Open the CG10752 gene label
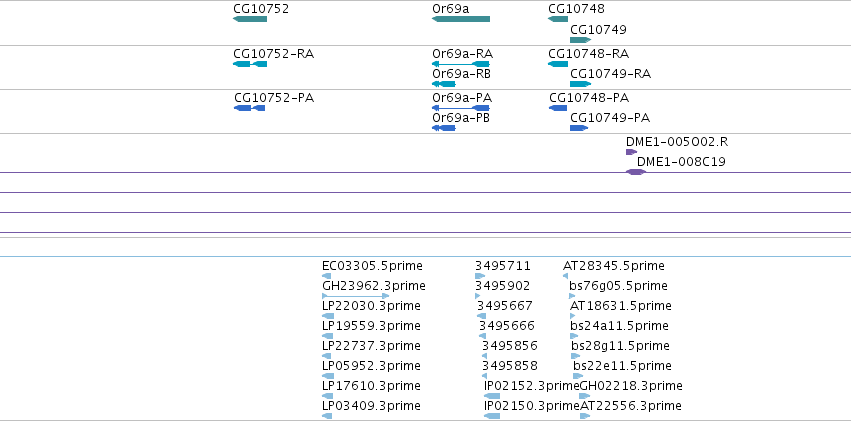 261,9
